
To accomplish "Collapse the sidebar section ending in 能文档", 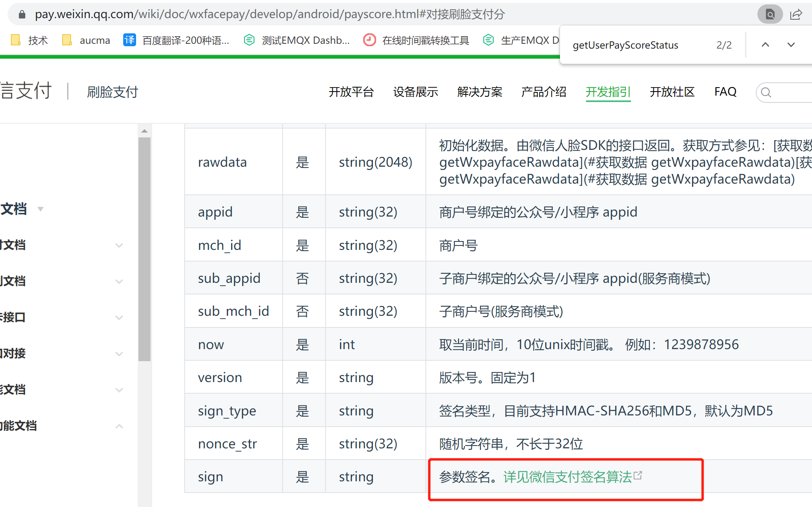I will point(119,426).
